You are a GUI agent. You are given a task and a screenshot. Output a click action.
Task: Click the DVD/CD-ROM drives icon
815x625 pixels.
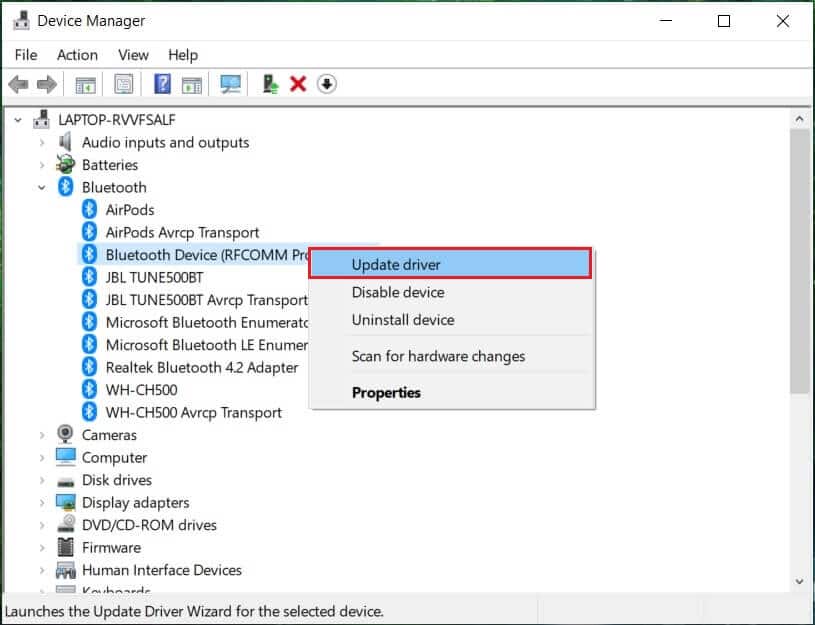click(65, 524)
